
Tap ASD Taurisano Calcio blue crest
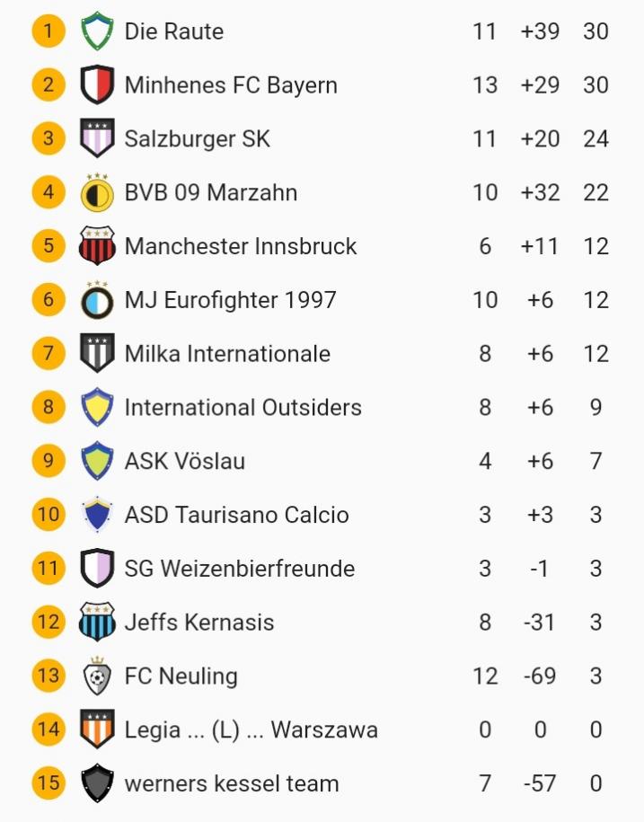tap(96, 515)
